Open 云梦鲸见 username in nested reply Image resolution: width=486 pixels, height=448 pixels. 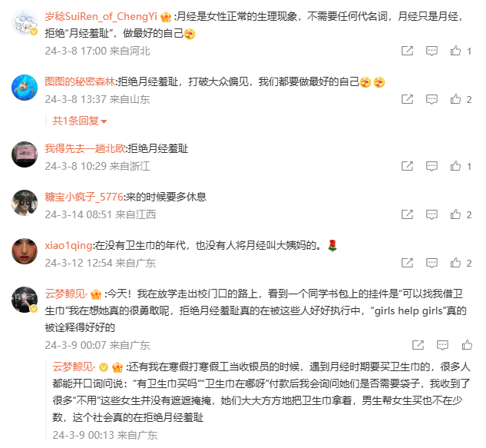(x=74, y=367)
